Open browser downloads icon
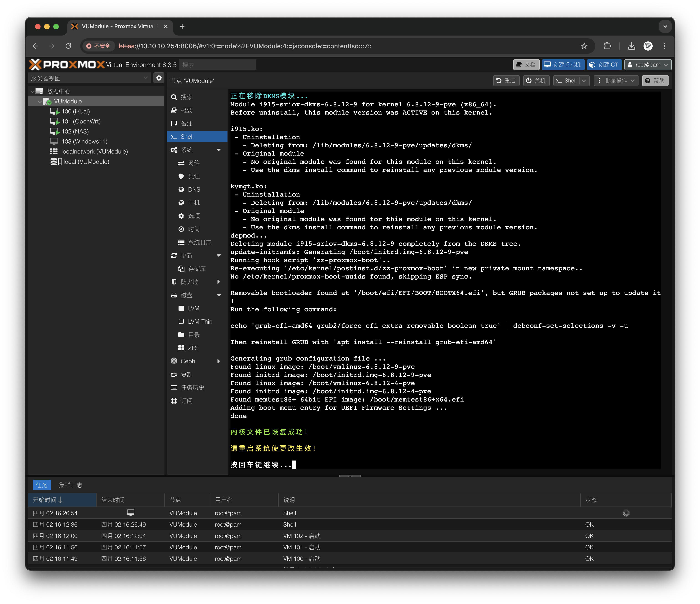 (631, 46)
